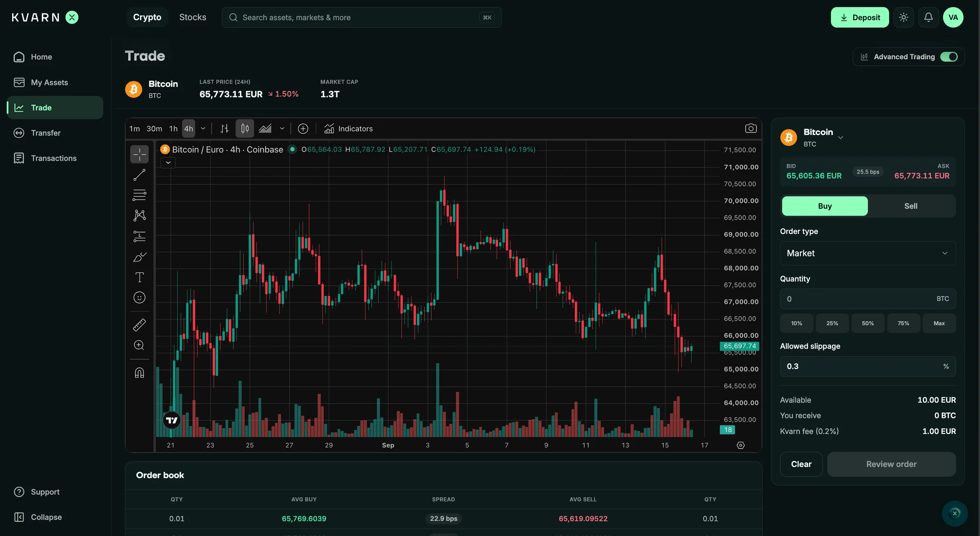Click the Deposit button
This screenshot has height=536, width=980.
pyautogui.click(x=860, y=17)
